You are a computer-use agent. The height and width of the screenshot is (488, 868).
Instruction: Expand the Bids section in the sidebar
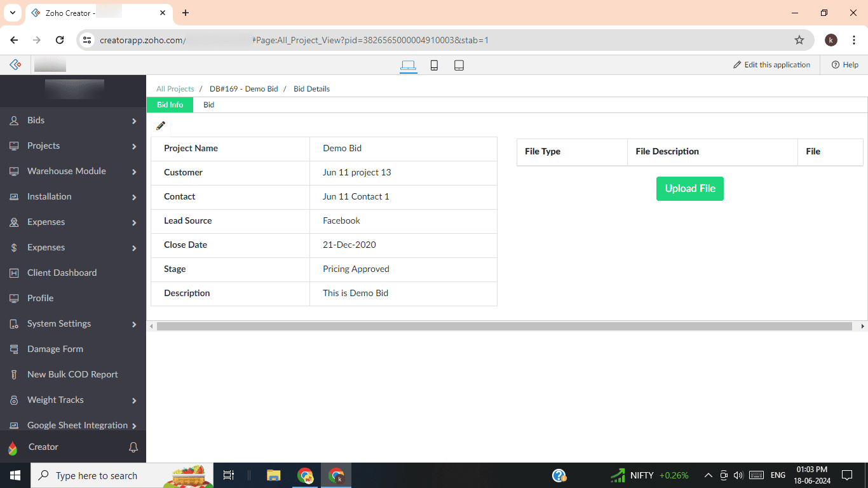click(134, 120)
